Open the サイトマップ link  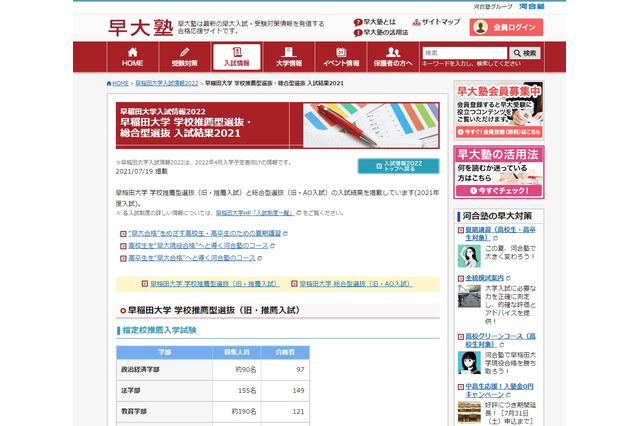pyautogui.click(x=441, y=22)
